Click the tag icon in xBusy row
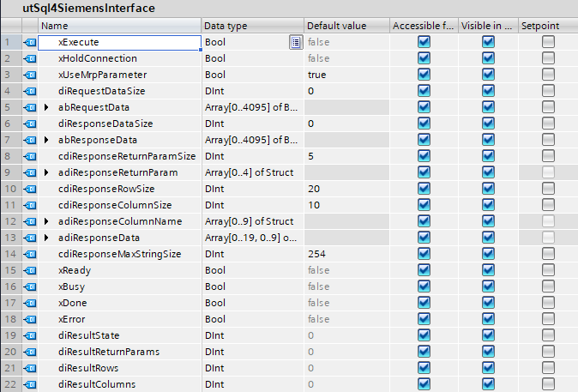The width and height of the screenshot is (578, 392). point(30,286)
